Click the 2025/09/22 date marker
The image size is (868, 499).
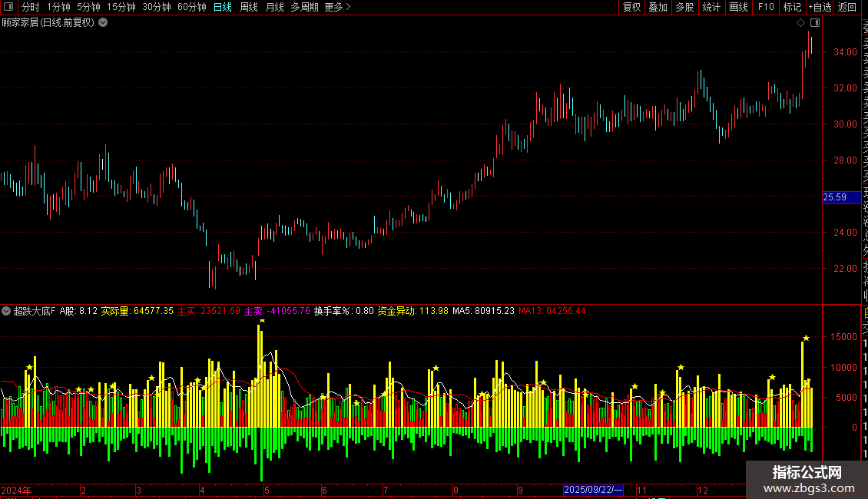coord(593,490)
